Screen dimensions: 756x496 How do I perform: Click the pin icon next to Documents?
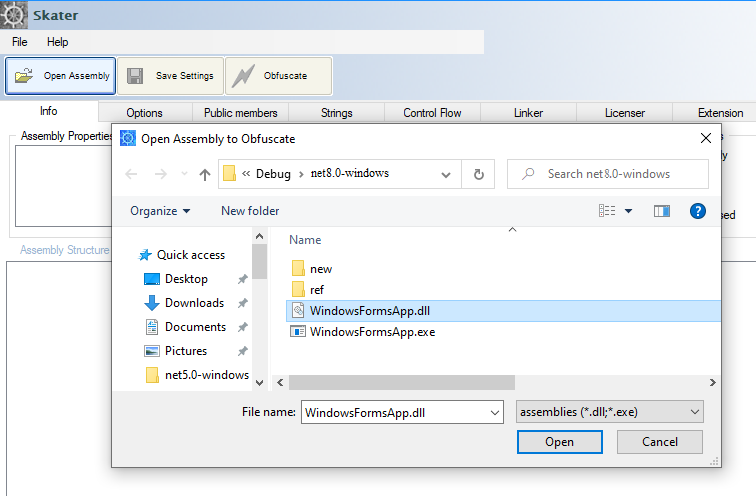243,327
